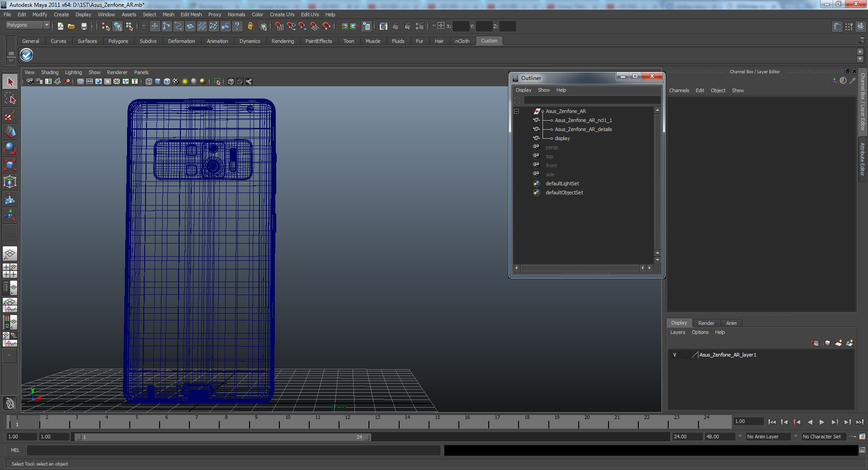This screenshot has height=470, width=868.
Task: Activate the Select tool arrow in toolbox
Action: click(10, 82)
